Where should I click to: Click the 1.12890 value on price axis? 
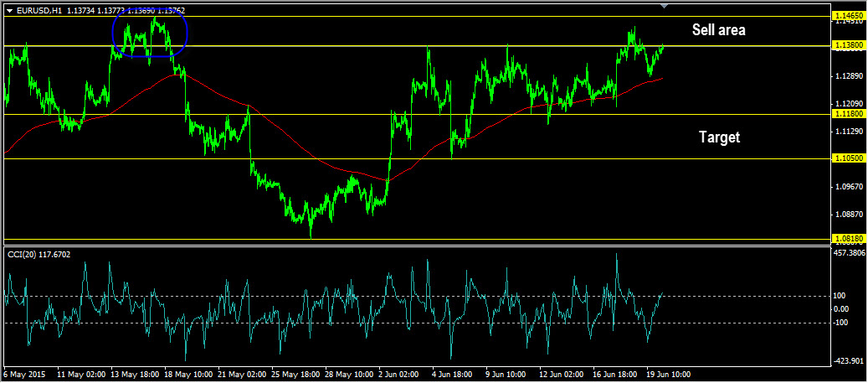click(851, 76)
